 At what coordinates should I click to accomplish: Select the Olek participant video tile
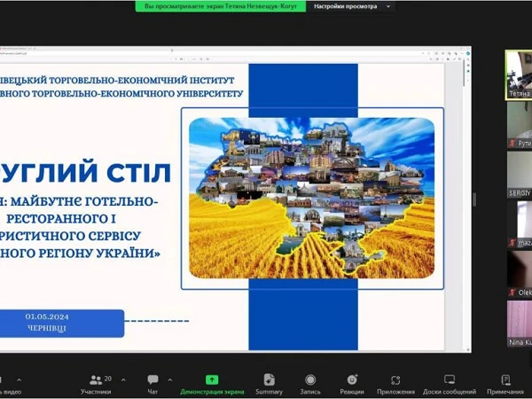tap(519, 273)
